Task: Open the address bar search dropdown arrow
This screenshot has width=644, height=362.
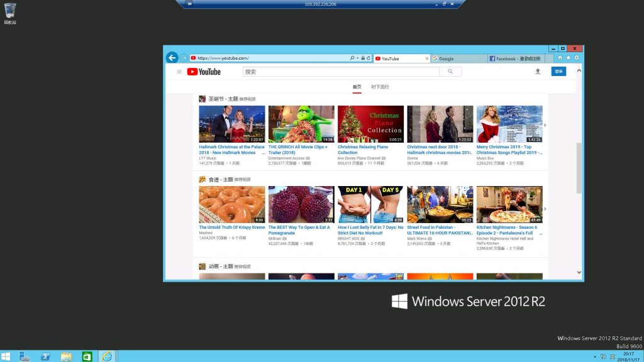Action: (357, 58)
